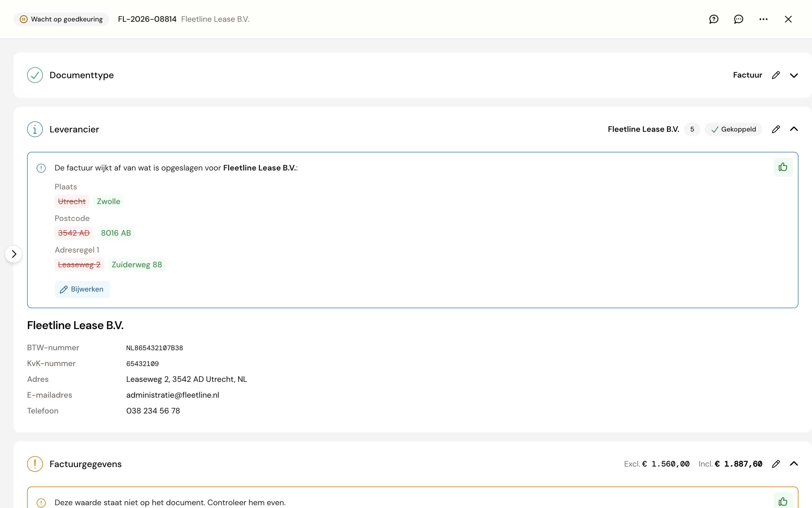Click the BTW-nummer NL865432107B38
Screen dimensions: 812x508
[155, 348]
